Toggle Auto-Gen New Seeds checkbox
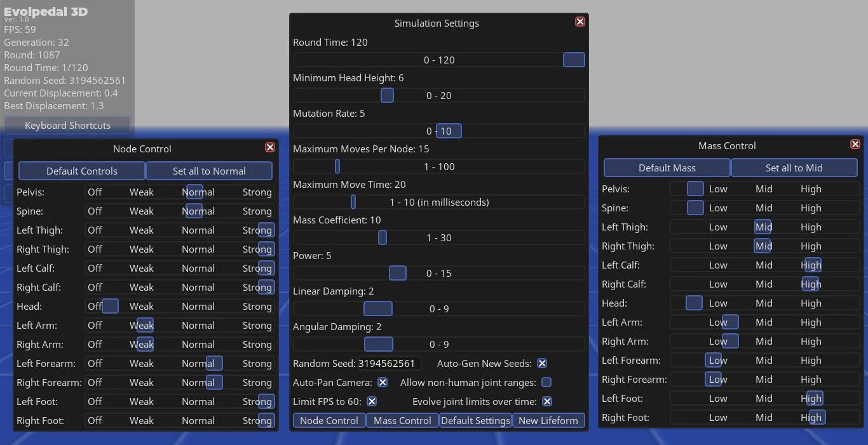The image size is (868, 445). [x=542, y=363]
